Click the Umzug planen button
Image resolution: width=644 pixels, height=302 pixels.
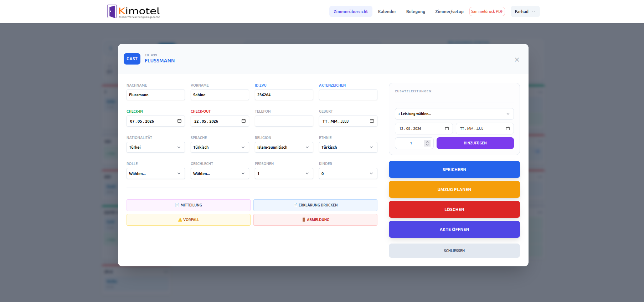click(x=454, y=189)
